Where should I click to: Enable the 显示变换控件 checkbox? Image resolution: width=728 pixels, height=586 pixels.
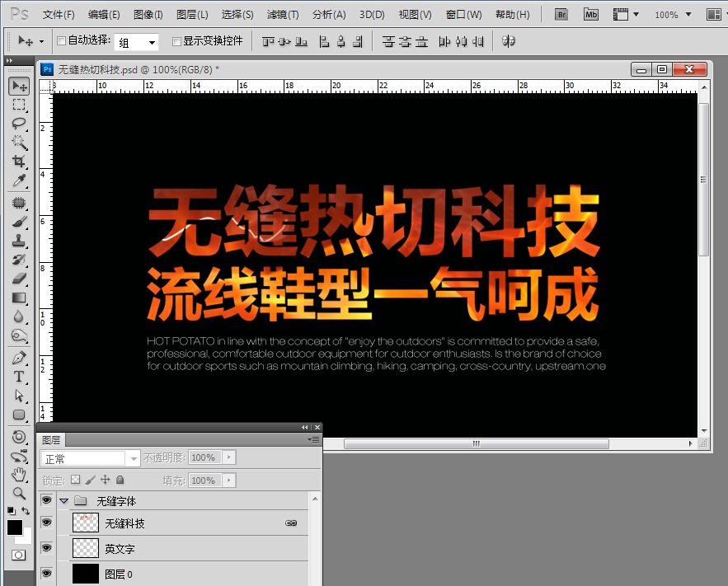(x=176, y=41)
